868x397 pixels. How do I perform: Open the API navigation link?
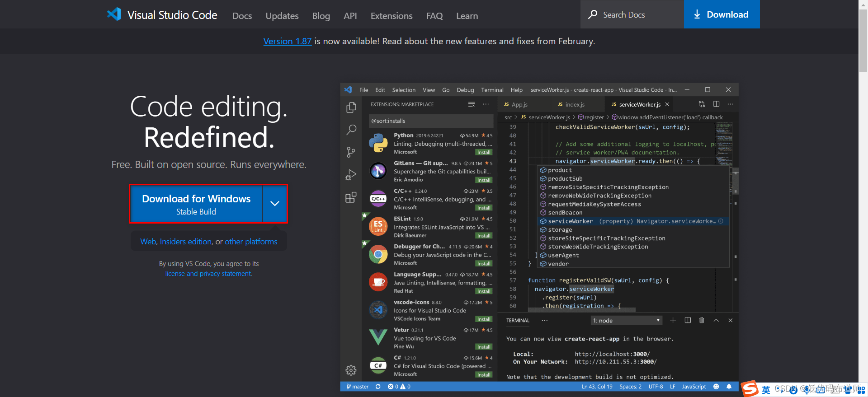coord(350,16)
